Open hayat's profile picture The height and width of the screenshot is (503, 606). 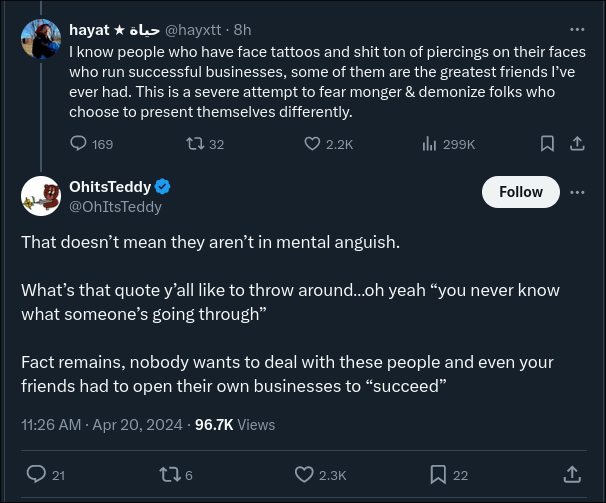[41, 39]
